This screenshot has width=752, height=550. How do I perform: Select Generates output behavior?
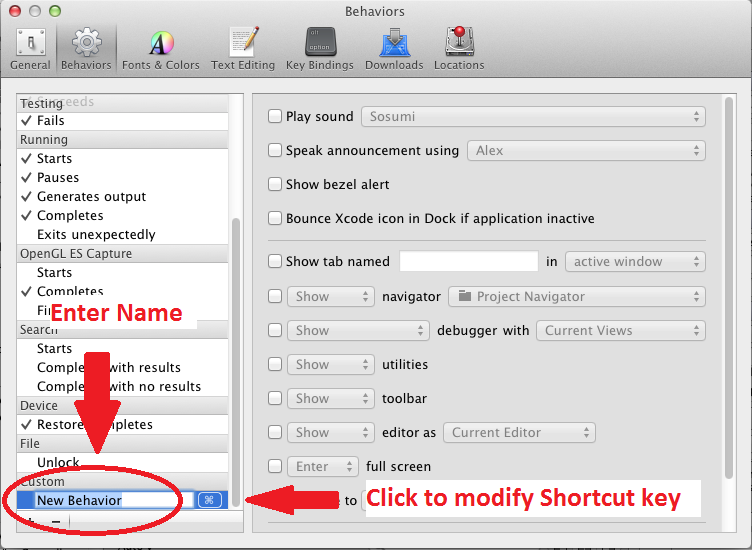point(122,197)
